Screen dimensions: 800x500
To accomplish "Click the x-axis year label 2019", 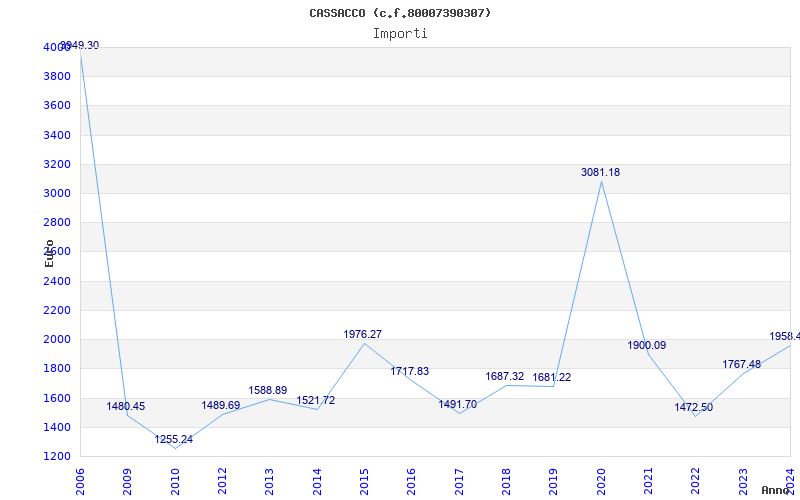I will point(554,482).
